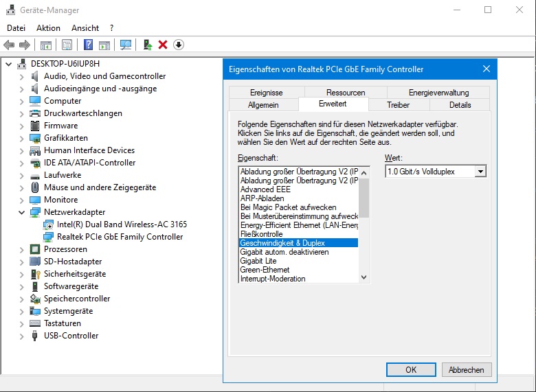536x392 pixels.
Task: Click the Prozessoren CPU icon
Action: click(x=35, y=249)
